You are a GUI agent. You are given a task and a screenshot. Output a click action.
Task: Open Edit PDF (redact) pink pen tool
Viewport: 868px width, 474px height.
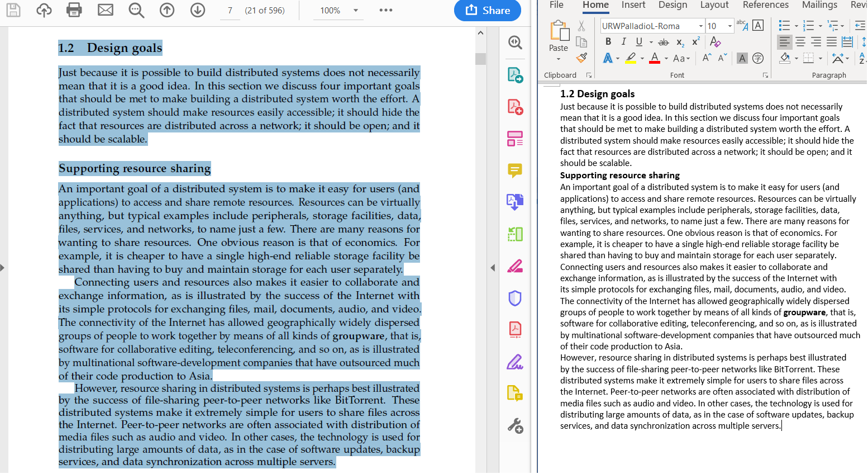pyautogui.click(x=515, y=266)
